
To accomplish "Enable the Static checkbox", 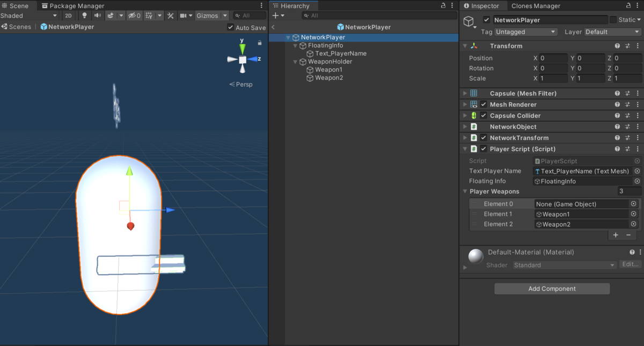I will click(x=613, y=20).
